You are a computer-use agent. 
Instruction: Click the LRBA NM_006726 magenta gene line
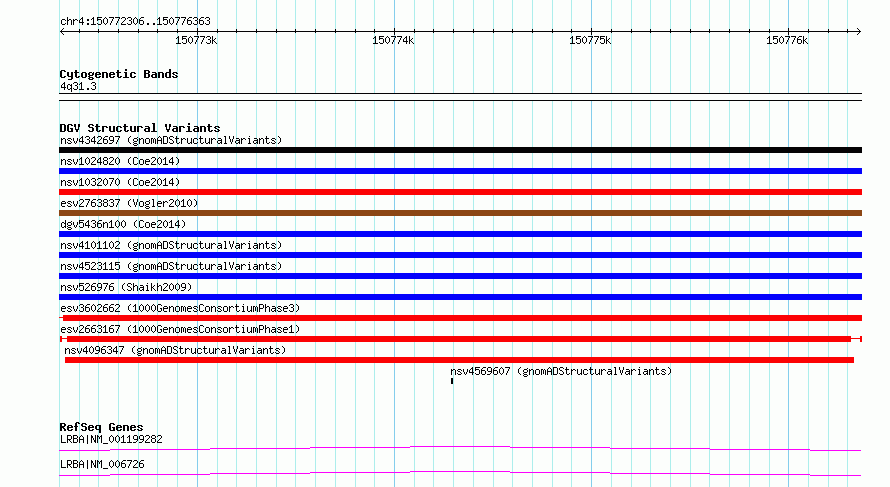(460, 473)
